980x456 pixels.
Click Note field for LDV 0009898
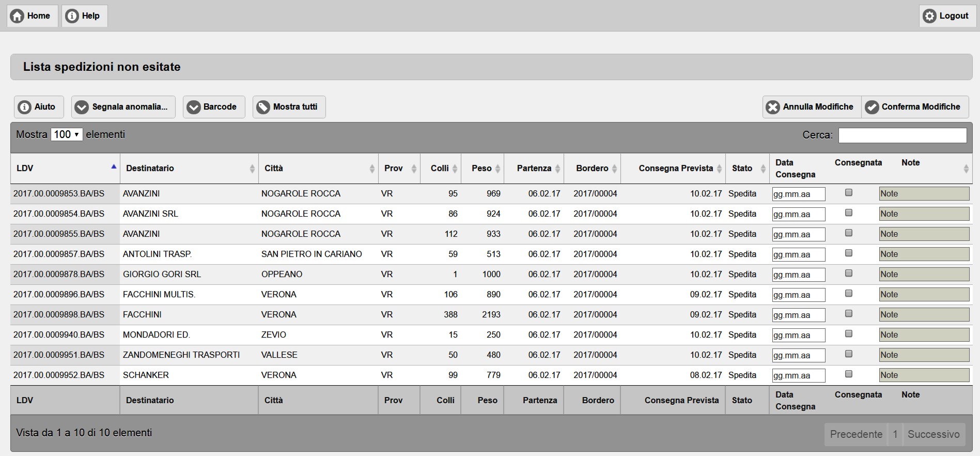click(924, 315)
